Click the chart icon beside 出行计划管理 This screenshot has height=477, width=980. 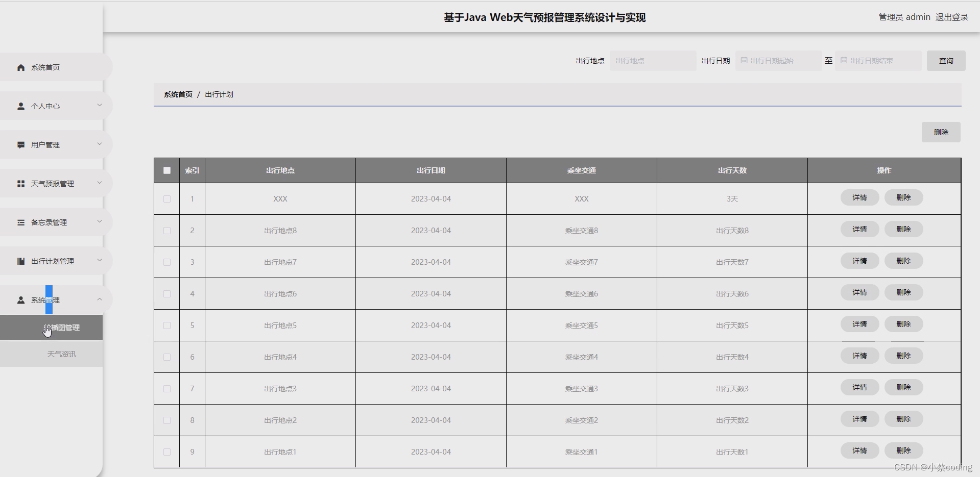21,261
